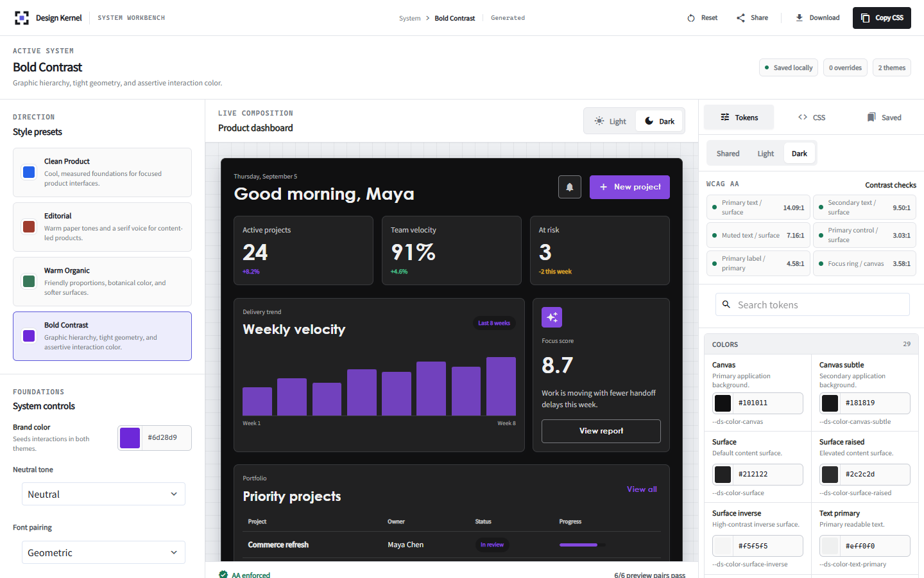This screenshot has height=578, width=924.
Task: Click the Active projects stat card
Action: pyautogui.click(x=304, y=250)
